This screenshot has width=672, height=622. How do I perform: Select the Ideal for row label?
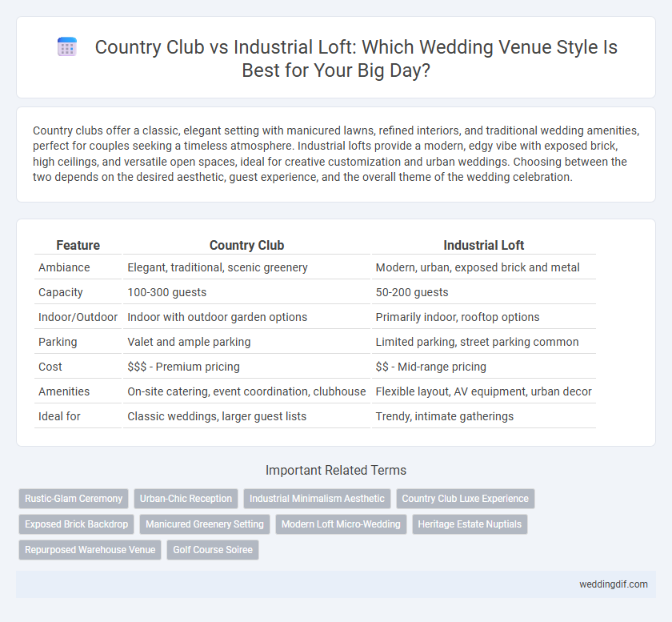click(x=59, y=416)
